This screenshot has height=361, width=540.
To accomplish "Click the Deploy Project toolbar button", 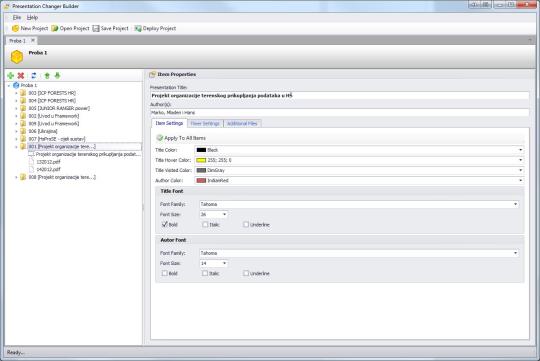I will pos(155,28).
